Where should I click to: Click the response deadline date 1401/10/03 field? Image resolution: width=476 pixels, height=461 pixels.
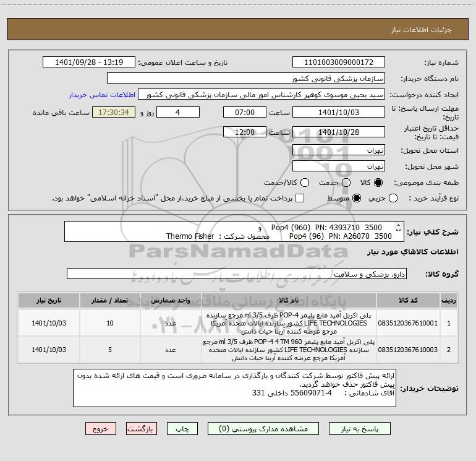point(339,113)
